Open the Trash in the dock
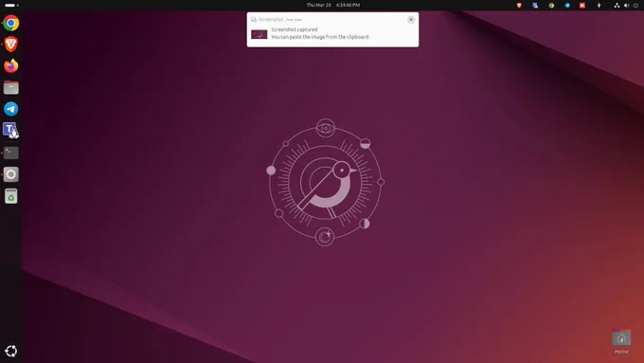644x363 pixels. [11, 196]
